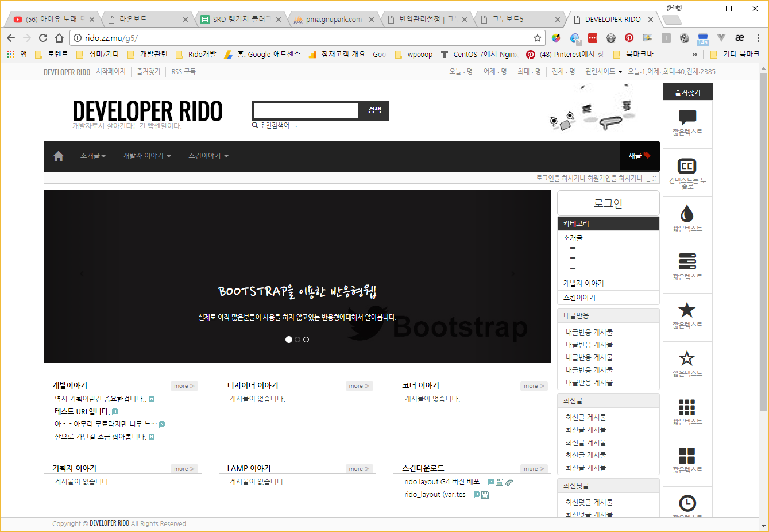
Task: Click the water drop icon in sidebar
Action: 687,214
